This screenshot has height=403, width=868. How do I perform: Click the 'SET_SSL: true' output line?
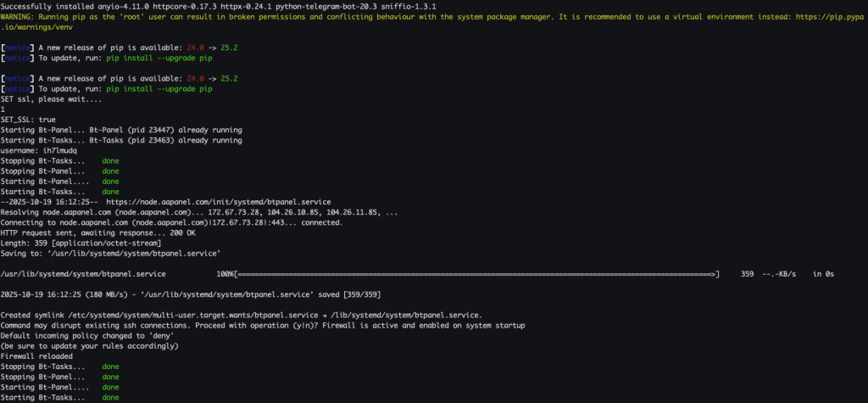coord(29,120)
